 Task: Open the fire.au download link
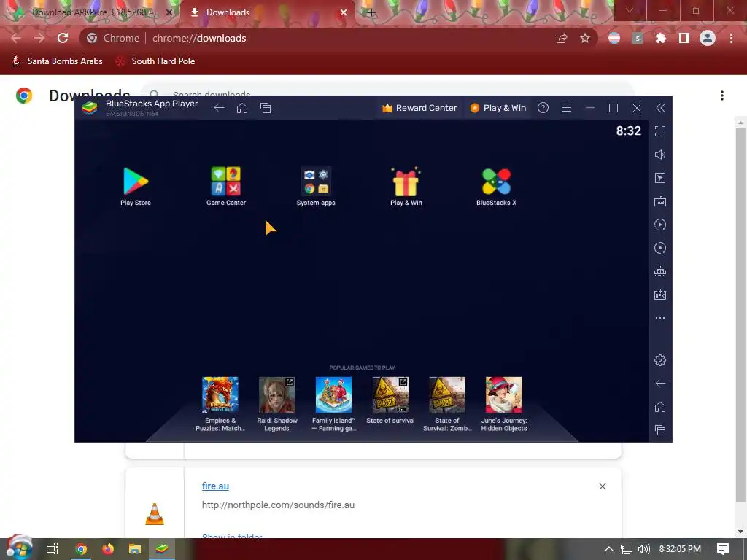(x=215, y=486)
